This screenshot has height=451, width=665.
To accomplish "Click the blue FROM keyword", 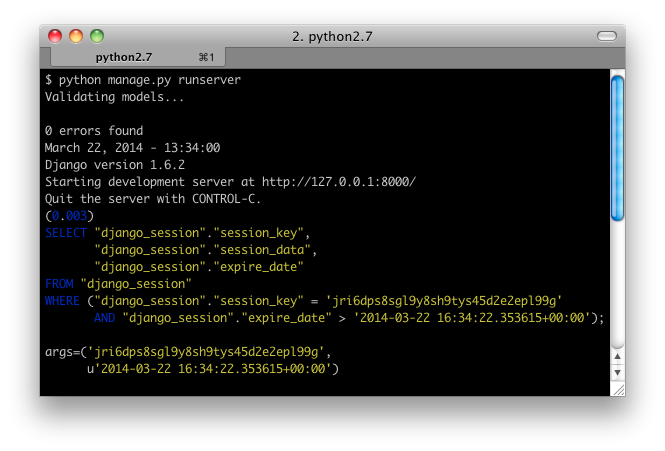I will click(x=59, y=284).
